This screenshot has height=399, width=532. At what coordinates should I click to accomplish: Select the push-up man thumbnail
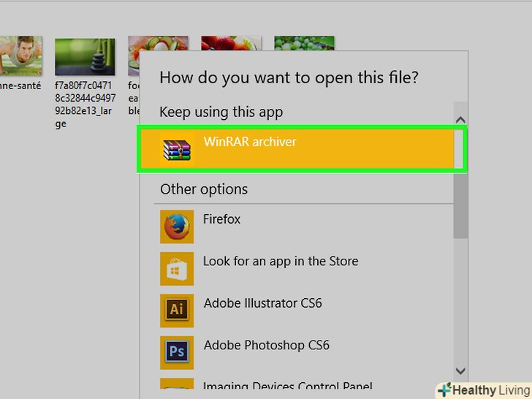coord(21,56)
